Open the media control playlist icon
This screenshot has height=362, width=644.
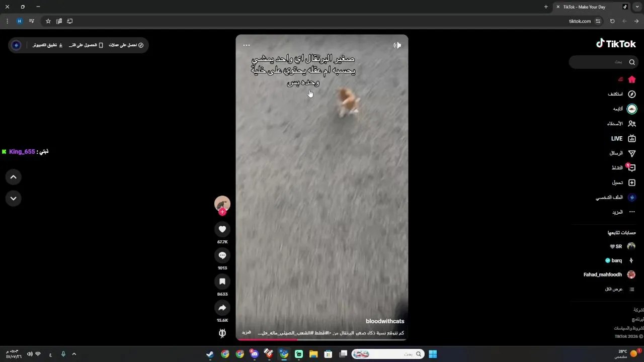pyautogui.click(x=32, y=21)
